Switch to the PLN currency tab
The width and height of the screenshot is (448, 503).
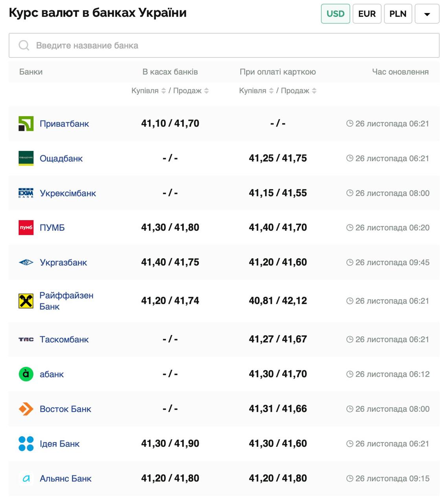pyautogui.click(x=398, y=14)
